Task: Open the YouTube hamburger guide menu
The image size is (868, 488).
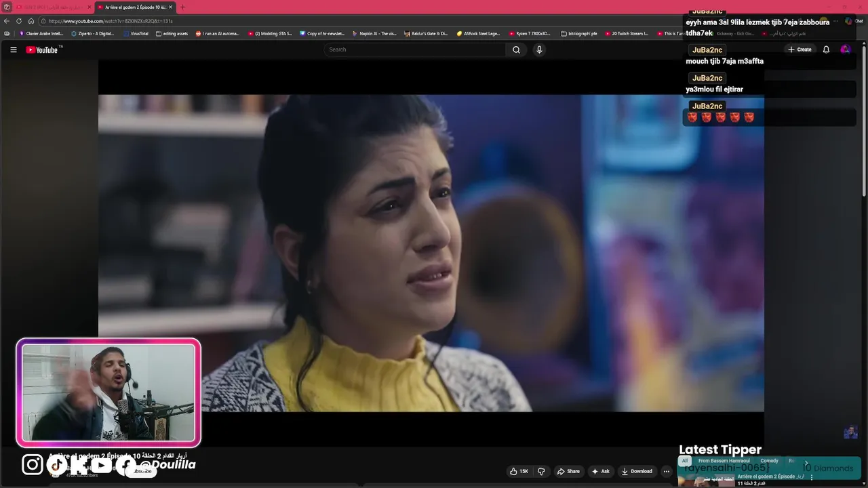Action: pos(13,49)
